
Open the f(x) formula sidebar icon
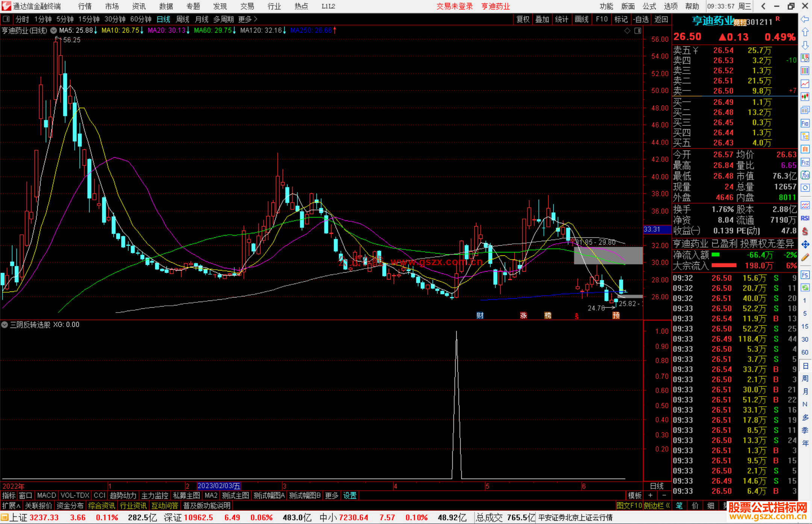[805, 175]
